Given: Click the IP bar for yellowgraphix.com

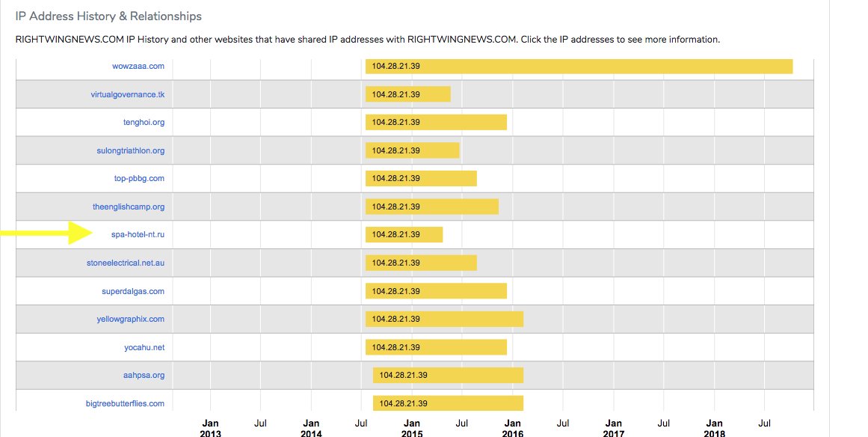Looking at the screenshot, I should pyautogui.click(x=445, y=319).
